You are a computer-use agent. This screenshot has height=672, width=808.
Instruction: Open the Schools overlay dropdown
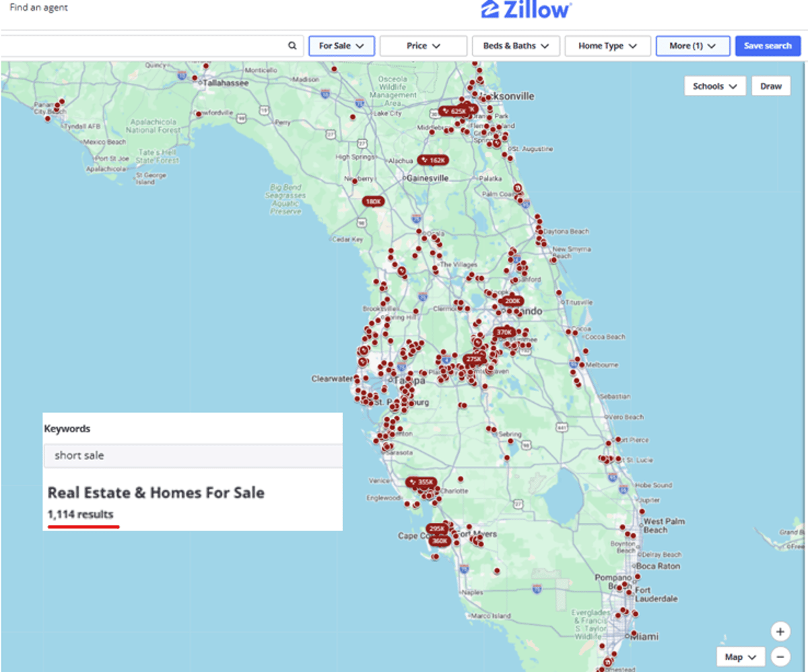point(714,86)
